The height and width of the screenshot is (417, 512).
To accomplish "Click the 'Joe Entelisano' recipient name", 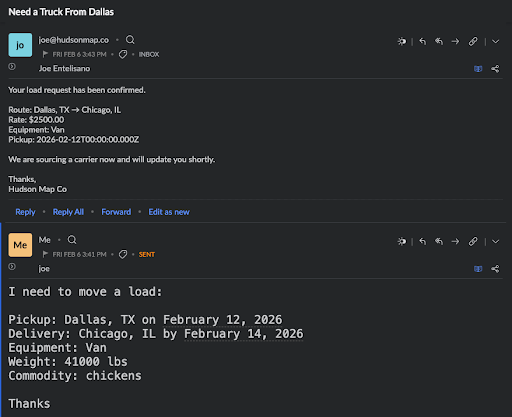I will click(x=64, y=69).
